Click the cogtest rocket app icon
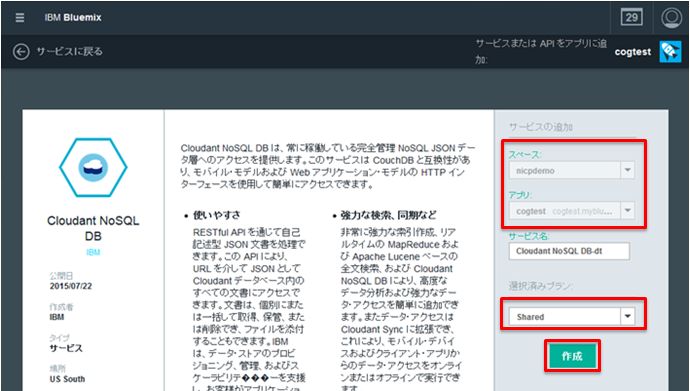 coord(670,52)
